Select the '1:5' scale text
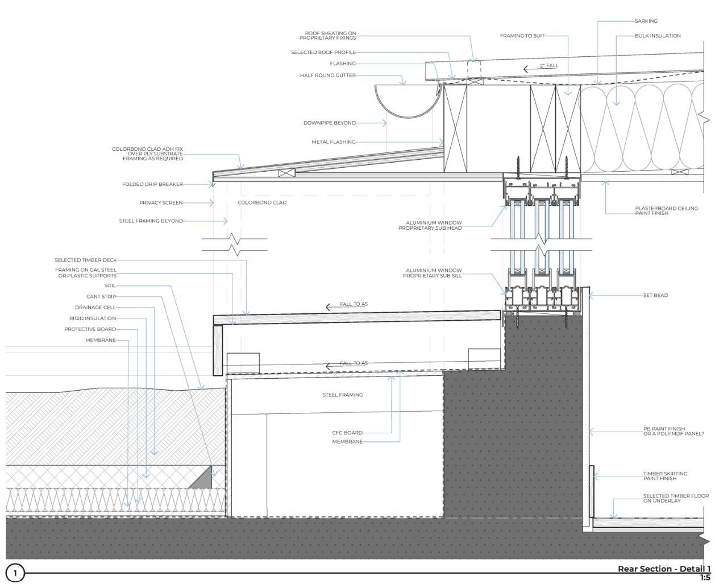 (705, 578)
